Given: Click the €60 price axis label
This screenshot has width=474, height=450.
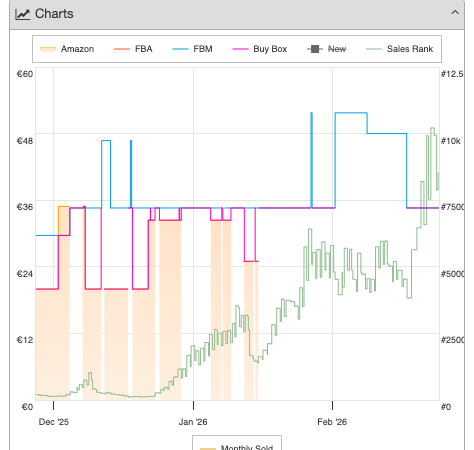Looking at the screenshot, I should [25, 74].
